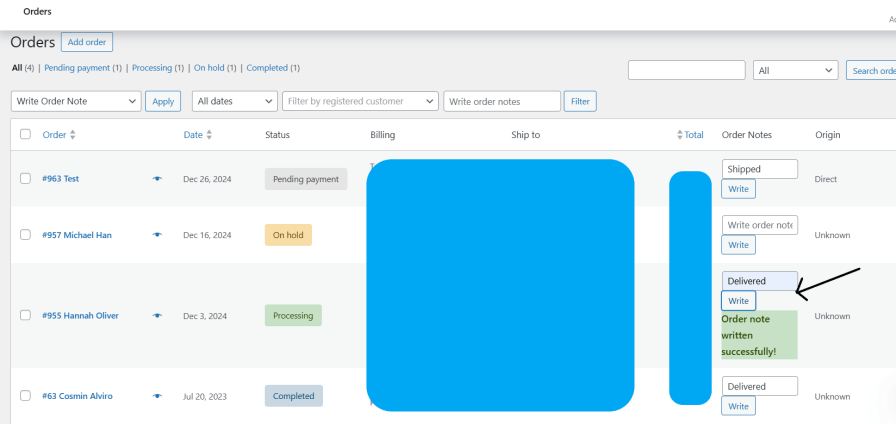Click the Pending payment status badge

tap(306, 179)
